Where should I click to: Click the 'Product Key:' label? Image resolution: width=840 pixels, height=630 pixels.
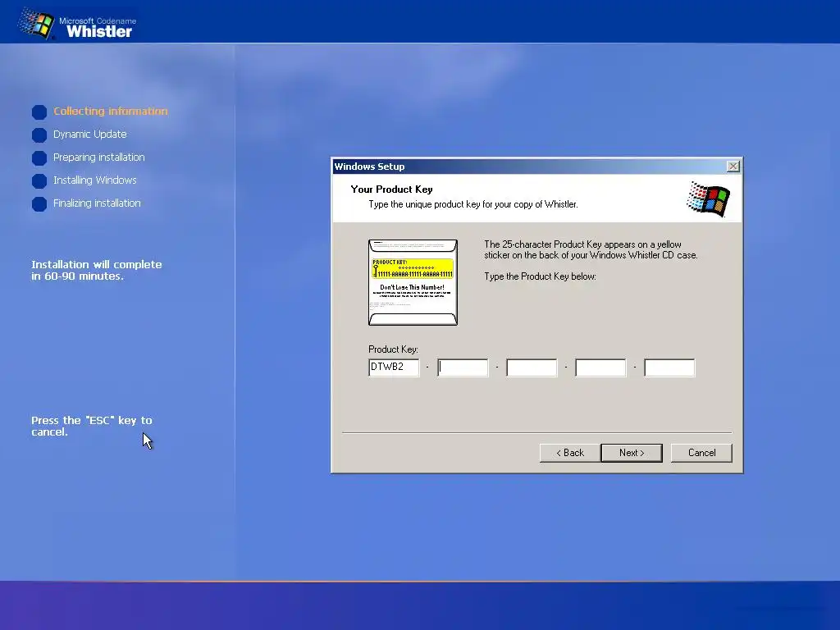pos(393,349)
